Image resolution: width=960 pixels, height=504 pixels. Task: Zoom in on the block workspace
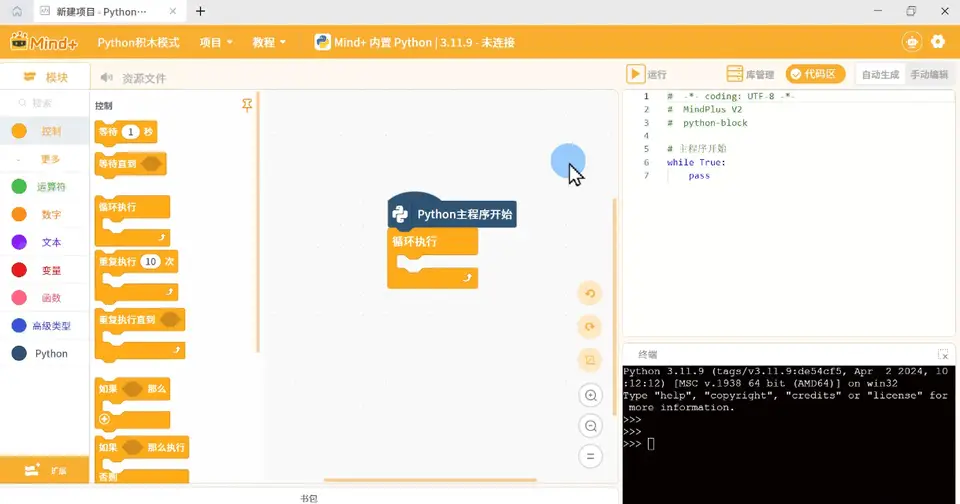coord(590,395)
